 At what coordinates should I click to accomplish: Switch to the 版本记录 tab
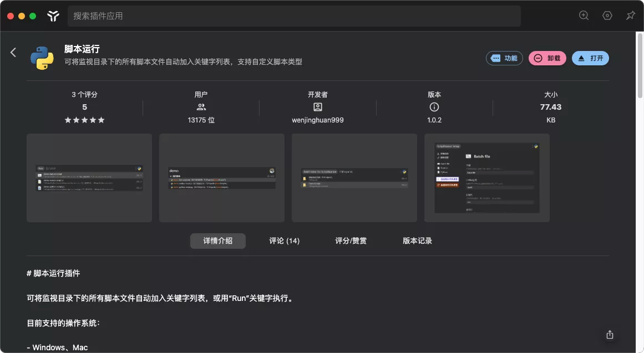417,241
